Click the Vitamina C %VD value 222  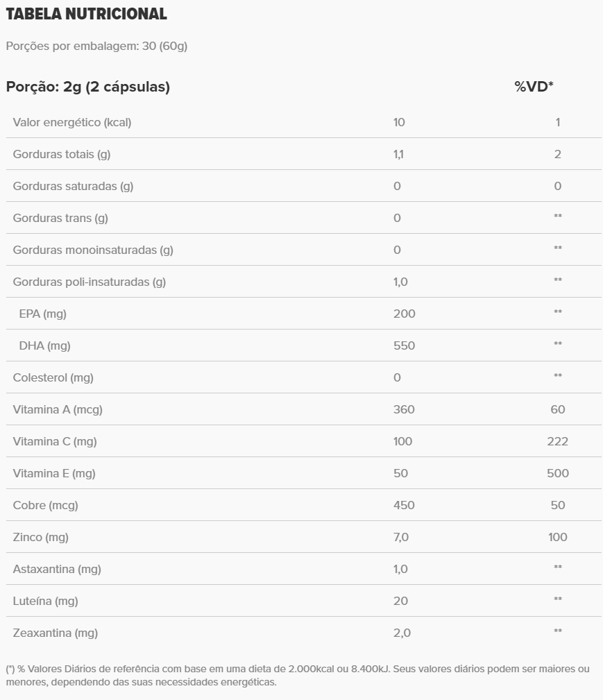557,442
